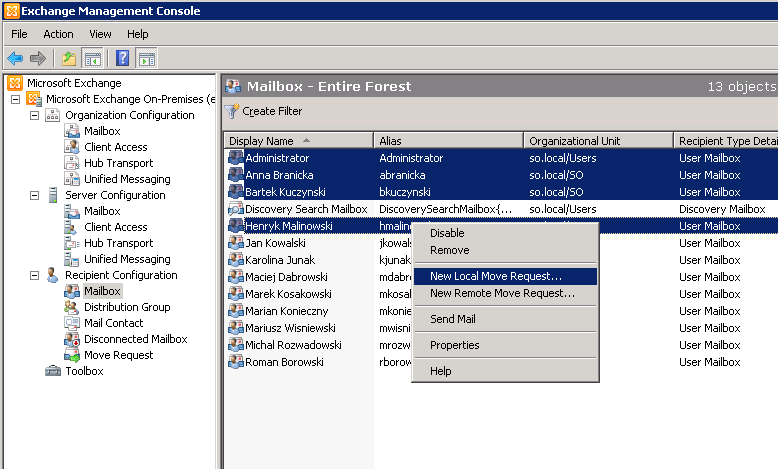This screenshot has height=469, width=778.
Task: Collapse the Recipient Configuration node
Action: [x=34, y=275]
